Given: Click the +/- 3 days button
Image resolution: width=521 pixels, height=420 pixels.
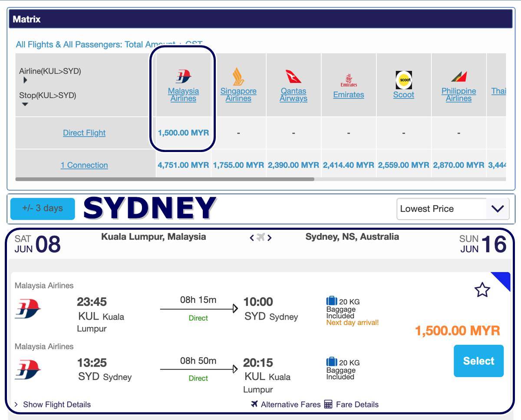Looking at the screenshot, I should [x=43, y=208].
